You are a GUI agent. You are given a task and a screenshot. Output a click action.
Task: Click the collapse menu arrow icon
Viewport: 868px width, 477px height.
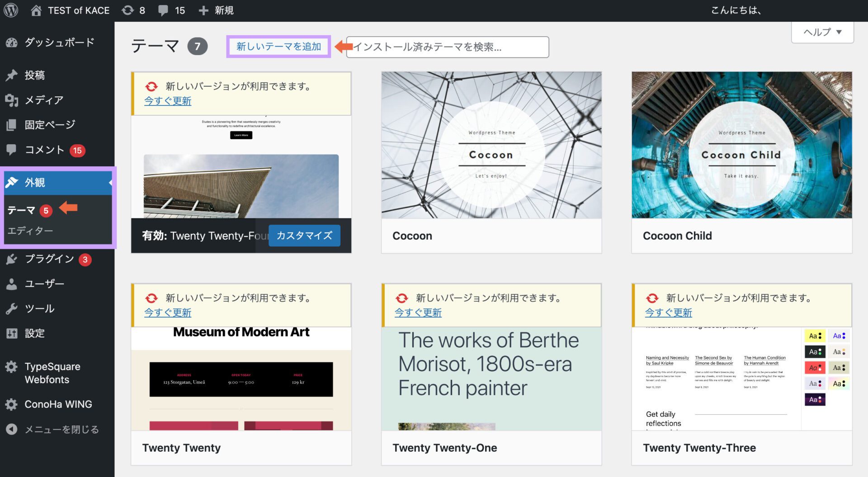tap(12, 429)
